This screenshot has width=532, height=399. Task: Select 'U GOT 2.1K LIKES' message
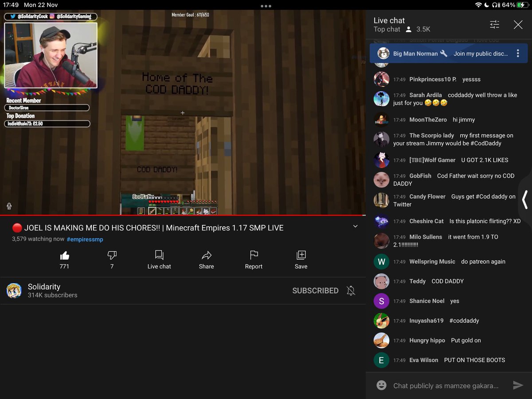pyautogui.click(x=485, y=160)
